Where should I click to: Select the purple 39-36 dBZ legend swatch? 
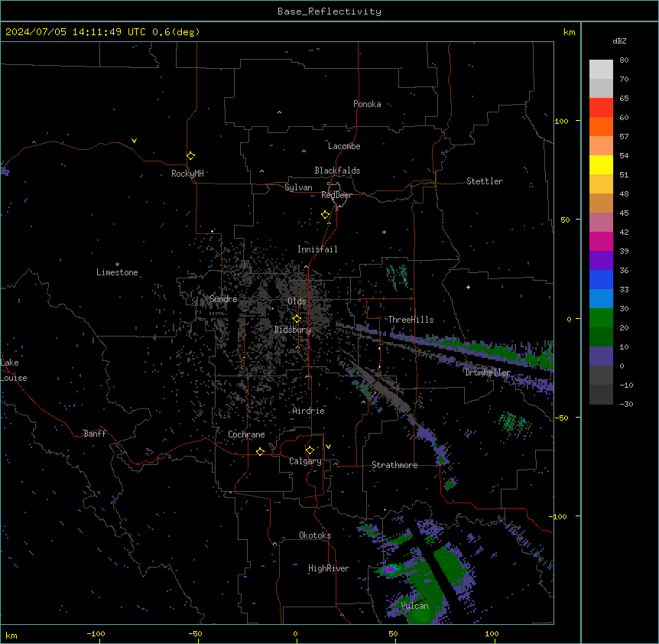pyautogui.click(x=601, y=261)
